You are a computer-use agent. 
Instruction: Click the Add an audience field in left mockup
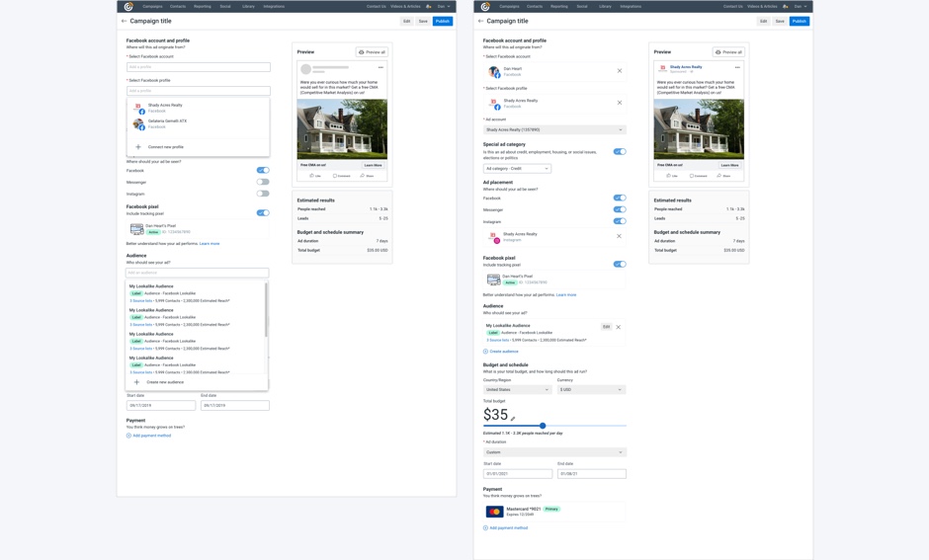[198, 273]
